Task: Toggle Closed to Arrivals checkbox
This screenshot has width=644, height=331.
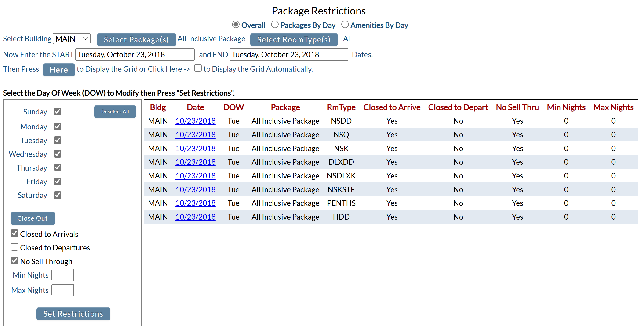Action: click(15, 233)
